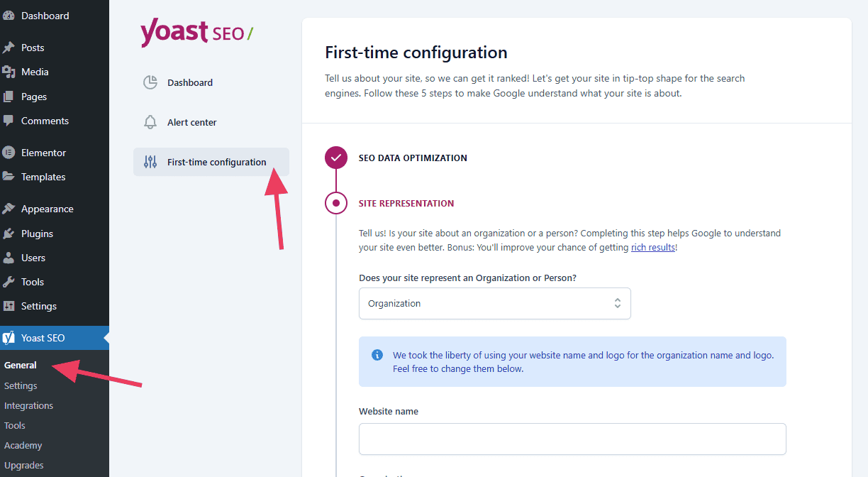Viewport: 868px width, 477px height.
Task: Click the rich results link
Action: click(652, 247)
